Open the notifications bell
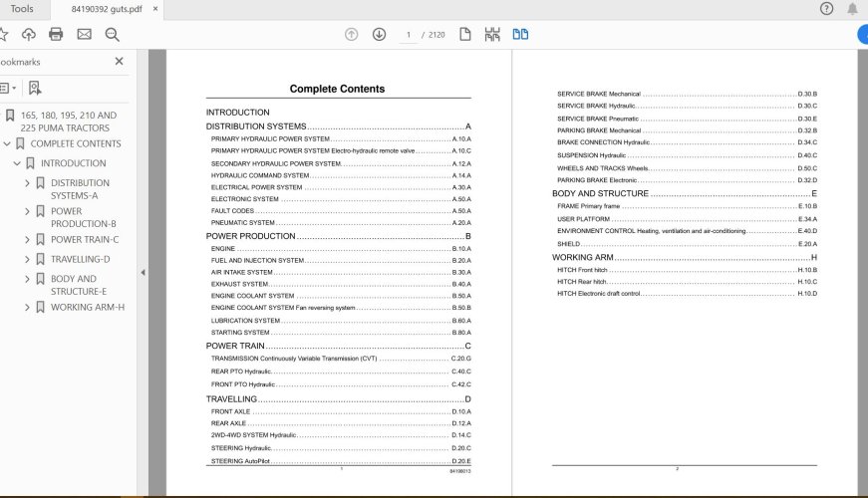 853,9
